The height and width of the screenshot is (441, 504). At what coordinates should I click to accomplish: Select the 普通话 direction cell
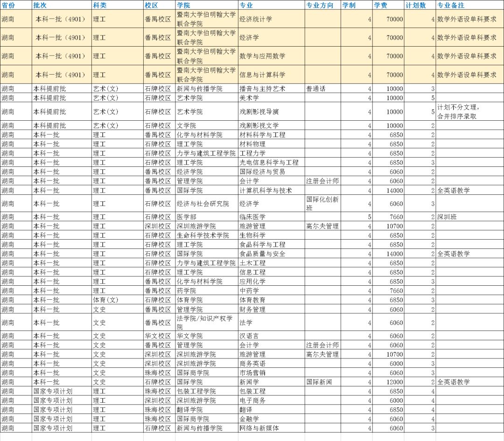tap(322, 89)
